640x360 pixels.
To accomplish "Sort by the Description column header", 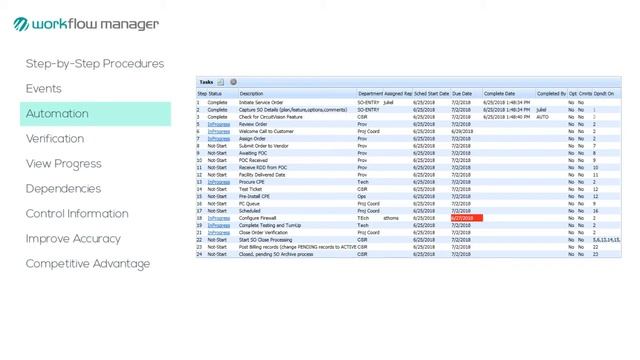I will [x=251, y=94].
